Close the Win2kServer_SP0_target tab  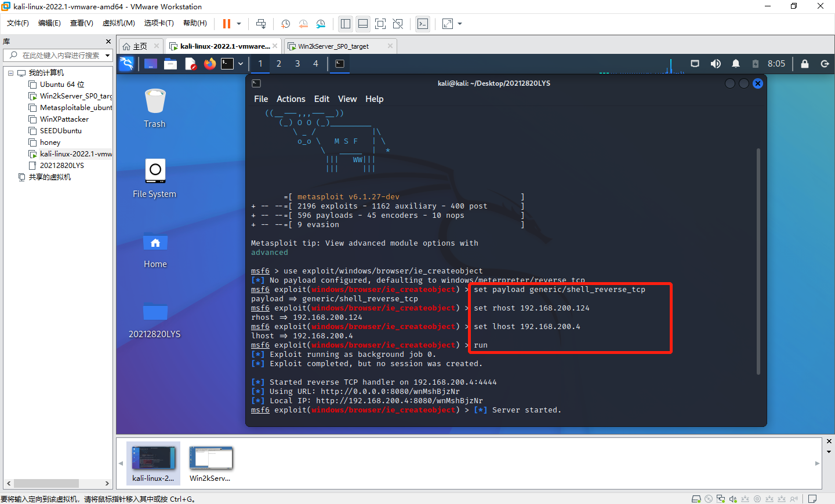pyautogui.click(x=390, y=46)
